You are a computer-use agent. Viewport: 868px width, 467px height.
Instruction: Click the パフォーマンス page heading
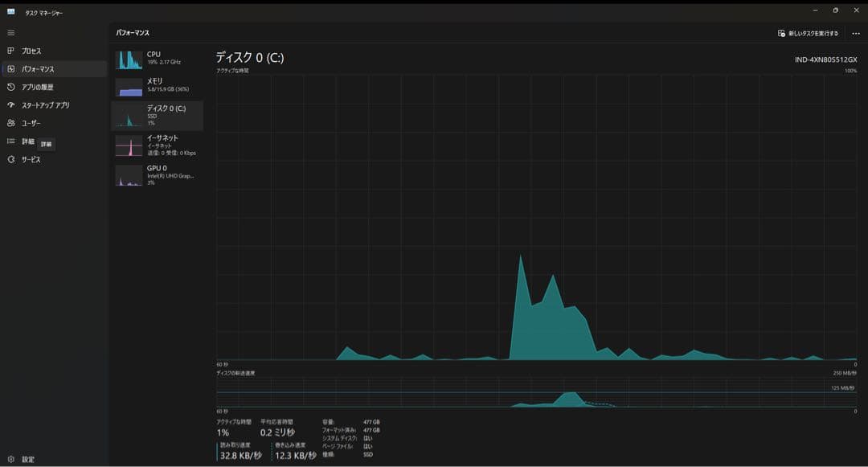pyautogui.click(x=133, y=33)
